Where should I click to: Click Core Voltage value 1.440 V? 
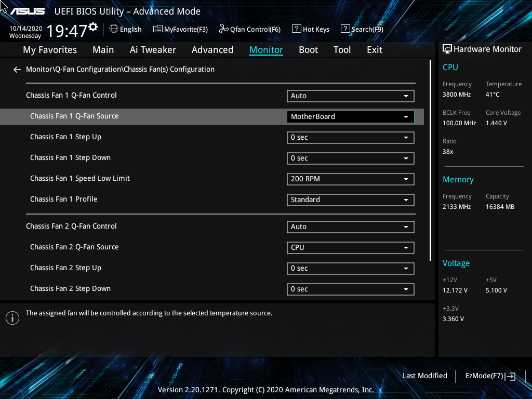click(496, 123)
